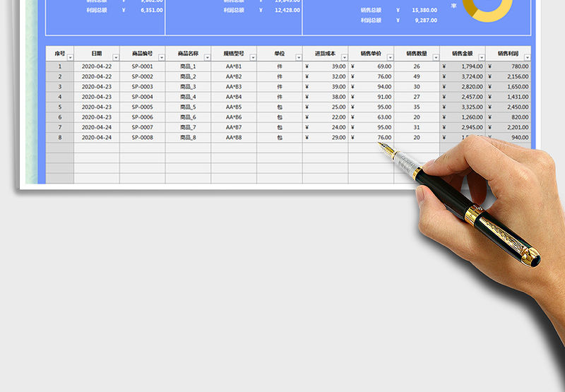Viewport: 565px width, 392px height.
Task: Click the yellow donut chart
Action: click(487, 8)
